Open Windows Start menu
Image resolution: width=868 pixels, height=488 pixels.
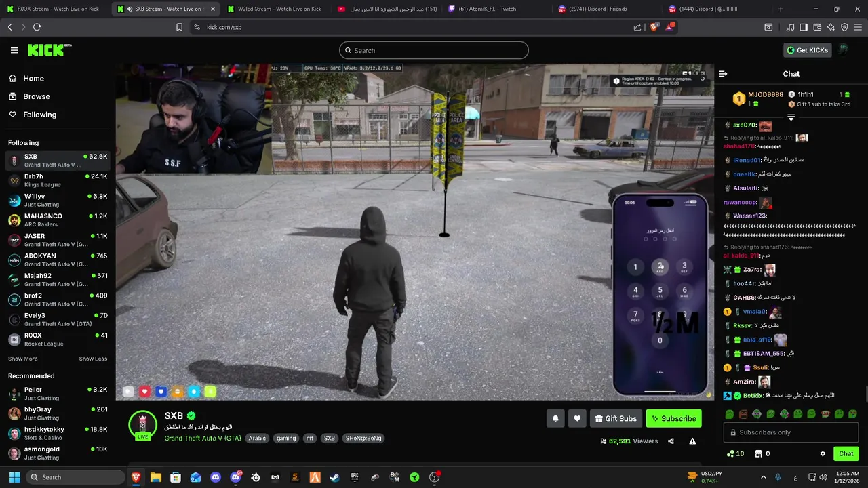pos(14,477)
